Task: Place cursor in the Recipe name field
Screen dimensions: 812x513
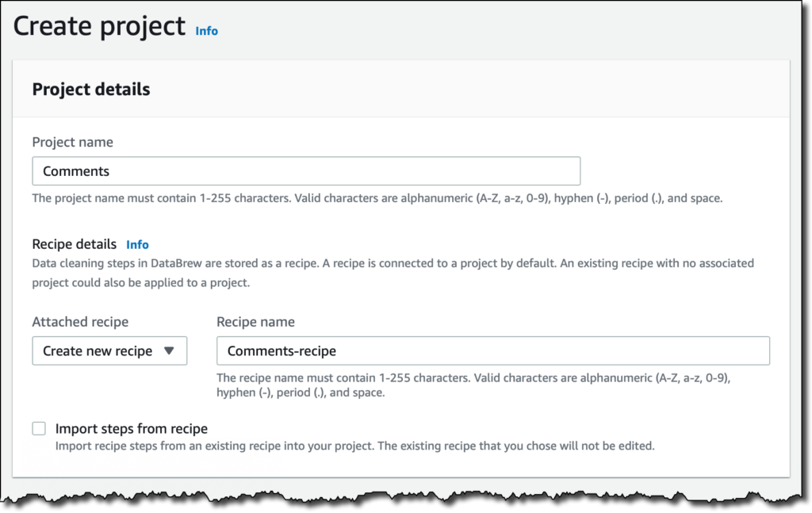Action: click(492, 350)
